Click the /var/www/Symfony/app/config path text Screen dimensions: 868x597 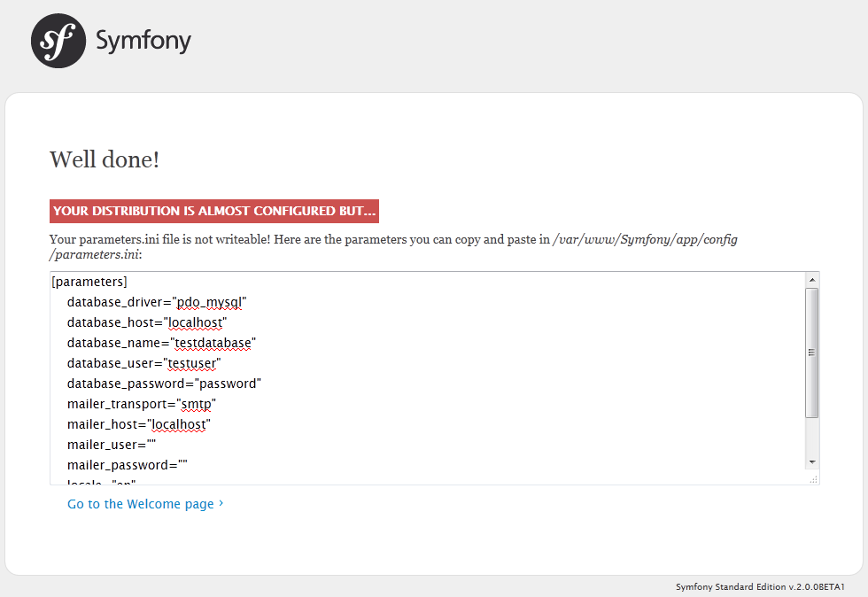point(645,240)
